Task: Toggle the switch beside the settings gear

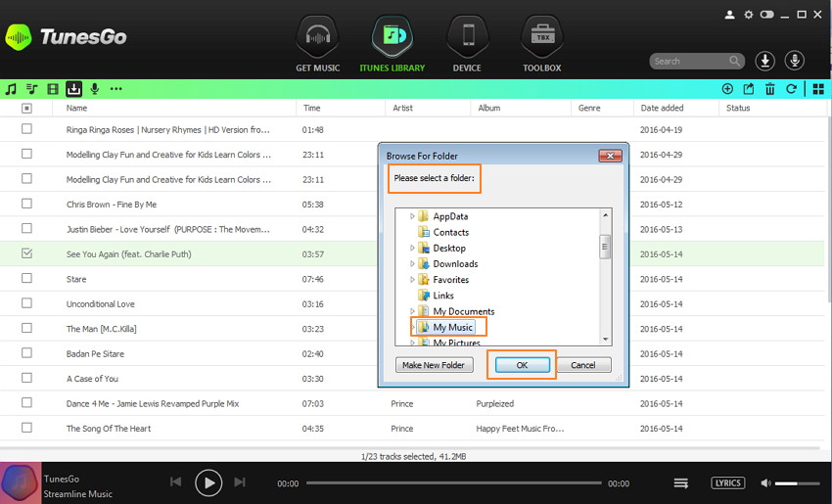Action: pos(766,15)
